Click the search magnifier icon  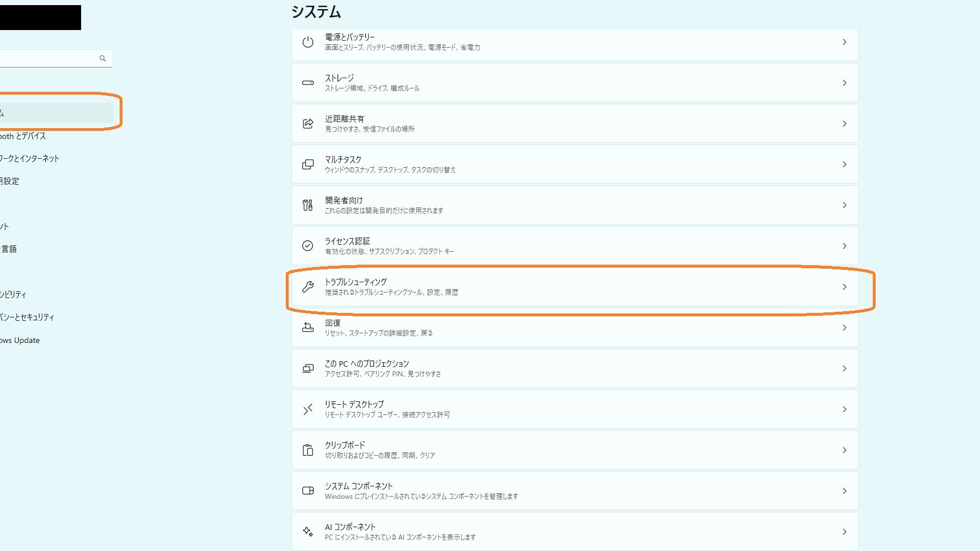(103, 58)
